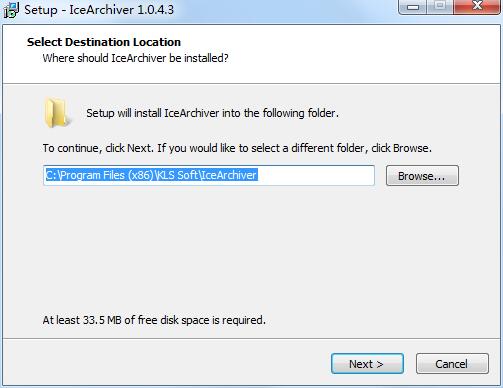Click the 'Setup will install IceArchiver' message

point(212,113)
